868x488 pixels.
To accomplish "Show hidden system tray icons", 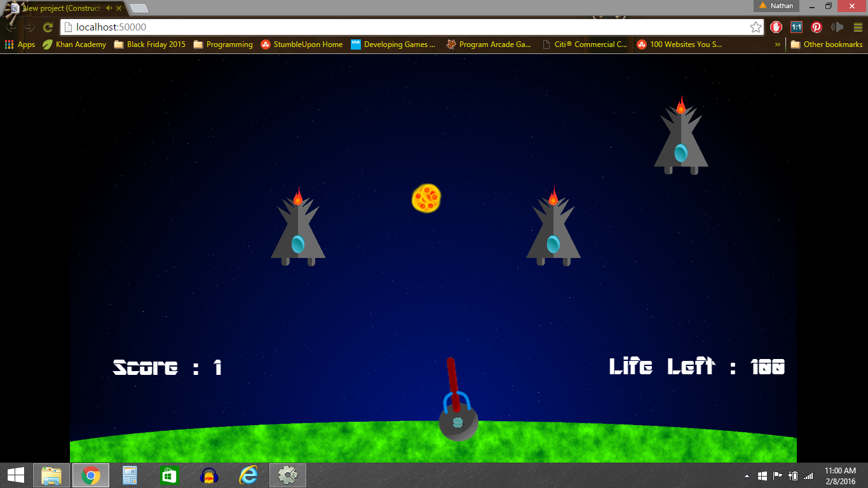I will [747, 475].
